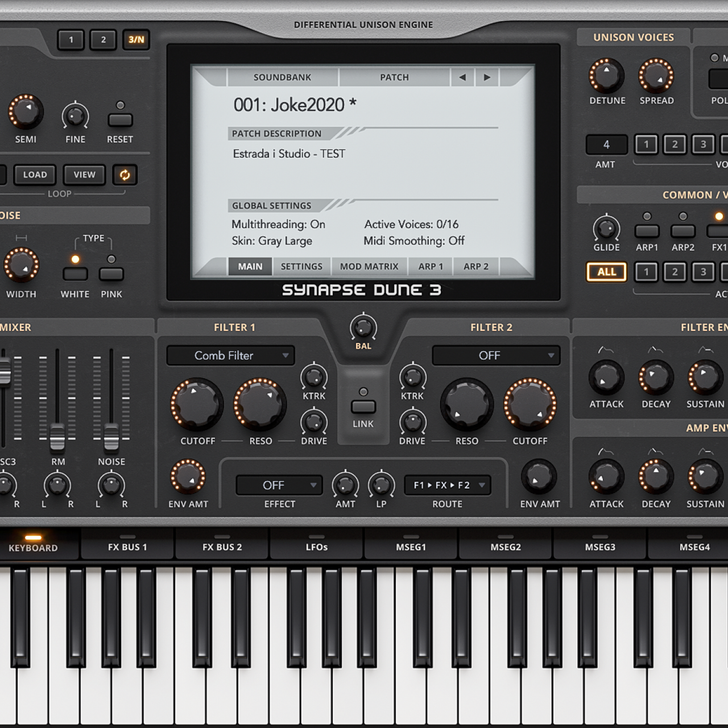Toggle the ARP1 switch
The height and width of the screenshot is (728, 728).
click(647, 231)
